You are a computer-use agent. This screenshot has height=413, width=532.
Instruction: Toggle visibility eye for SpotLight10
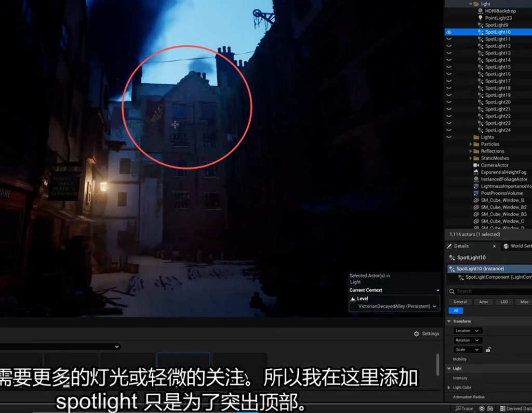[x=449, y=32]
